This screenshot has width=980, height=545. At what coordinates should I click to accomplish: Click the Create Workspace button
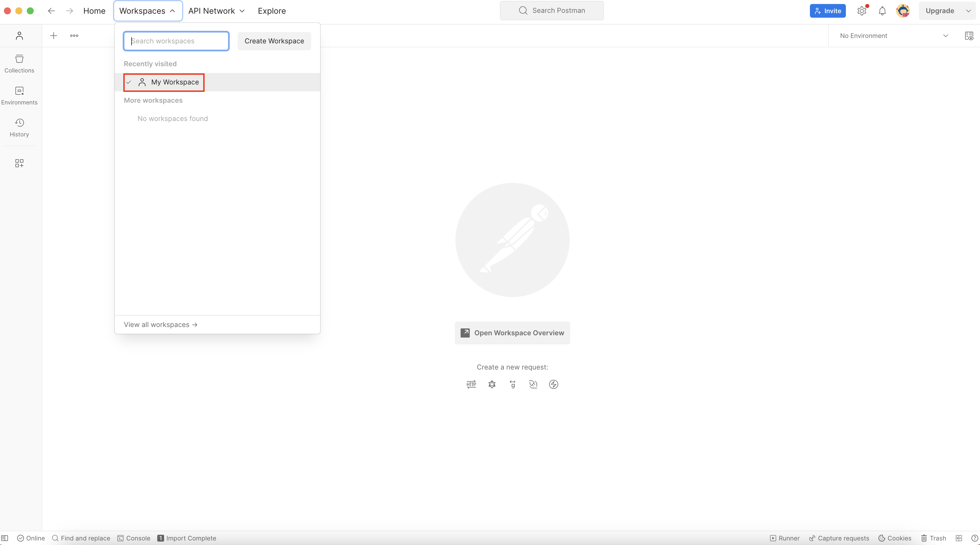pos(274,41)
